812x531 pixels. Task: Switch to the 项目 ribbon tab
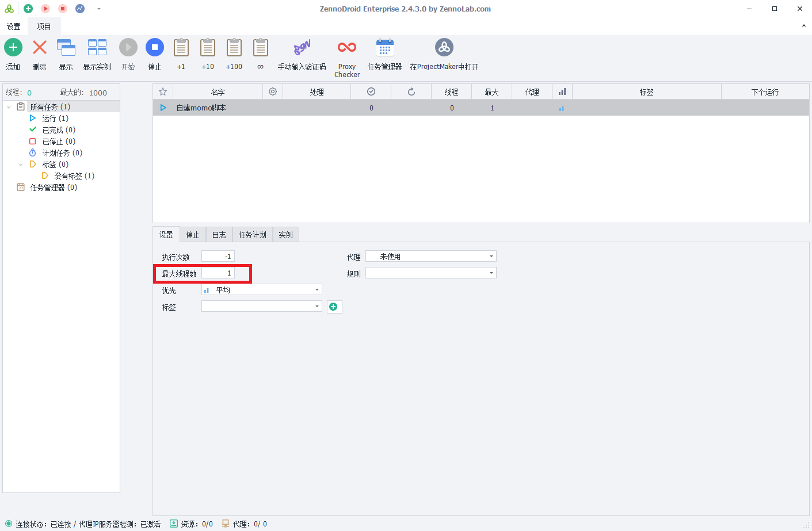(44, 26)
